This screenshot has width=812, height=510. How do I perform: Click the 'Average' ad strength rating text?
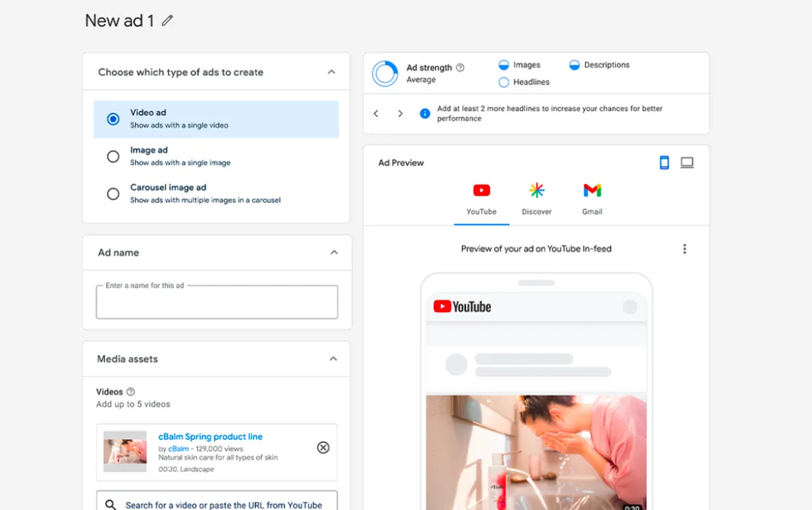tap(421, 80)
